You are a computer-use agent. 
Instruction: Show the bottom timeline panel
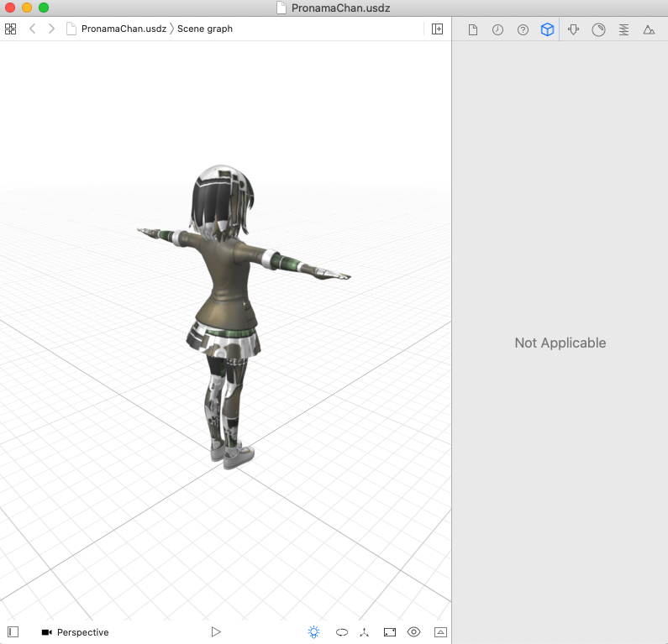[440, 632]
